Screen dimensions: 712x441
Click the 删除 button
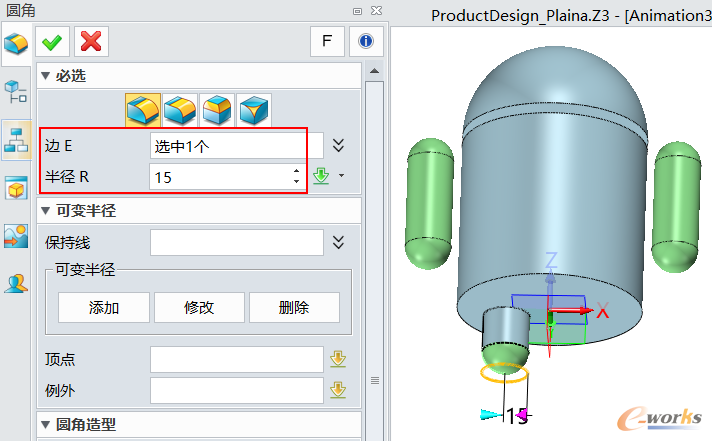click(294, 307)
